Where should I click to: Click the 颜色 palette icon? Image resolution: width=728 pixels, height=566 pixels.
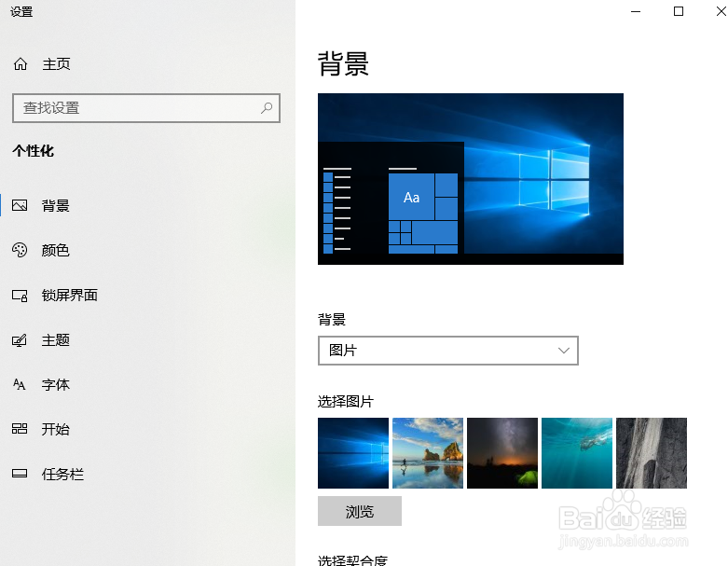click(x=20, y=250)
